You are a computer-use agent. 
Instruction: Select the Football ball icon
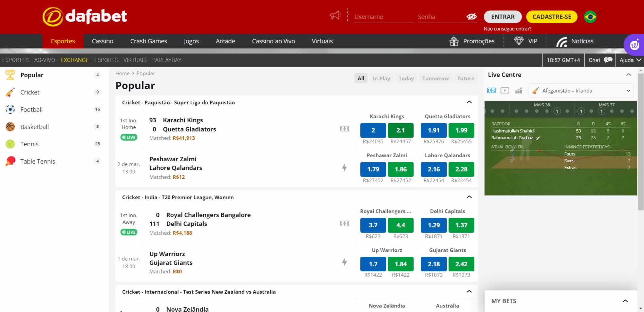(x=10, y=109)
